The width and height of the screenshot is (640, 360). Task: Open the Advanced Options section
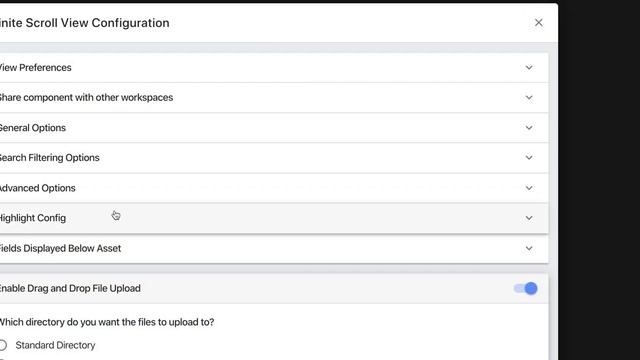274,188
